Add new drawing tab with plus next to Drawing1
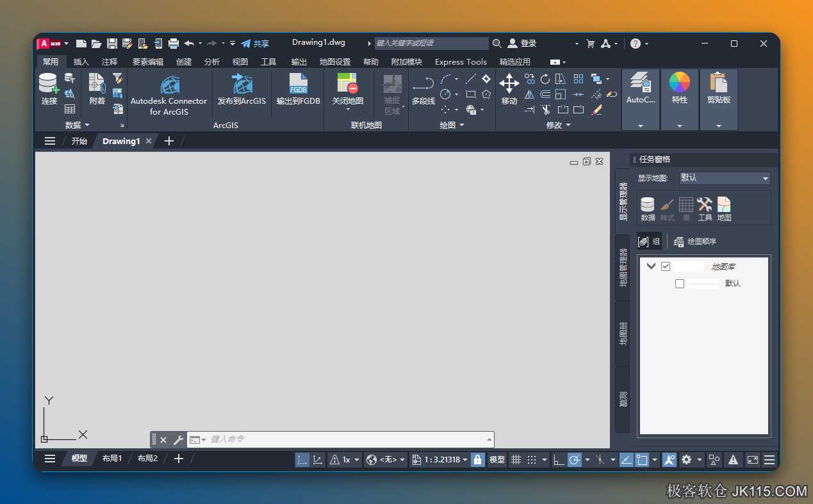Viewport: 813px width, 504px height. [169, 141]
